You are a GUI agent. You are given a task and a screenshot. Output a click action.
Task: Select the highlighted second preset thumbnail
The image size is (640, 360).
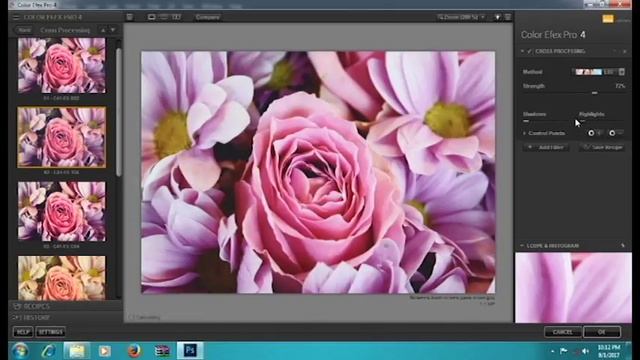click(x=62, y=137)
